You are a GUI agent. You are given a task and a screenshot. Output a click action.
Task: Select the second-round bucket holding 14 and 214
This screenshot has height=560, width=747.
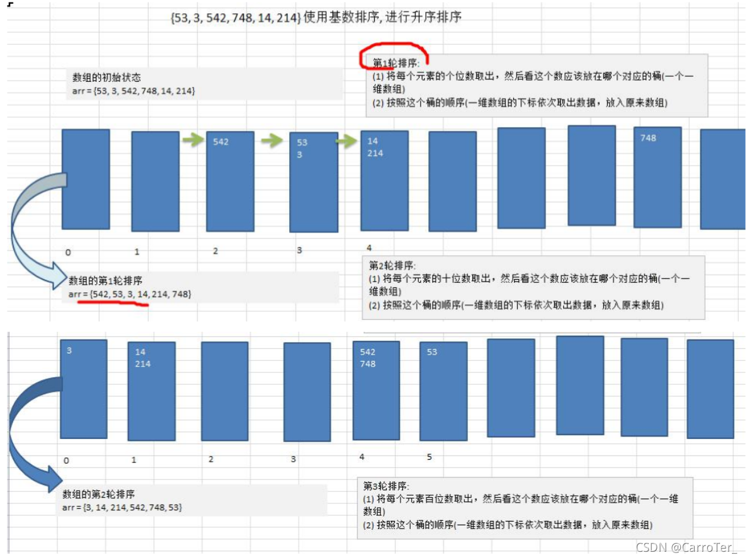pyautogui.click(x=152, y=391)
